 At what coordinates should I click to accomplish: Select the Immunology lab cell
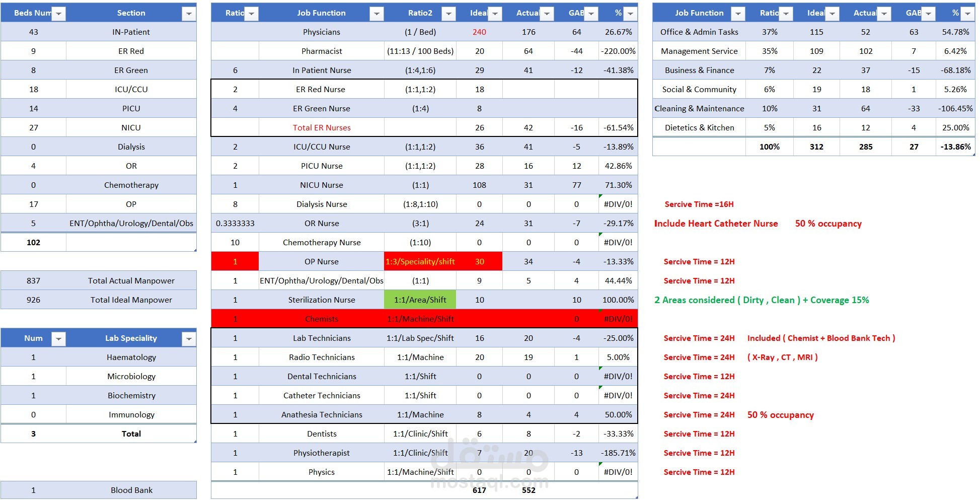click(131, 414)
